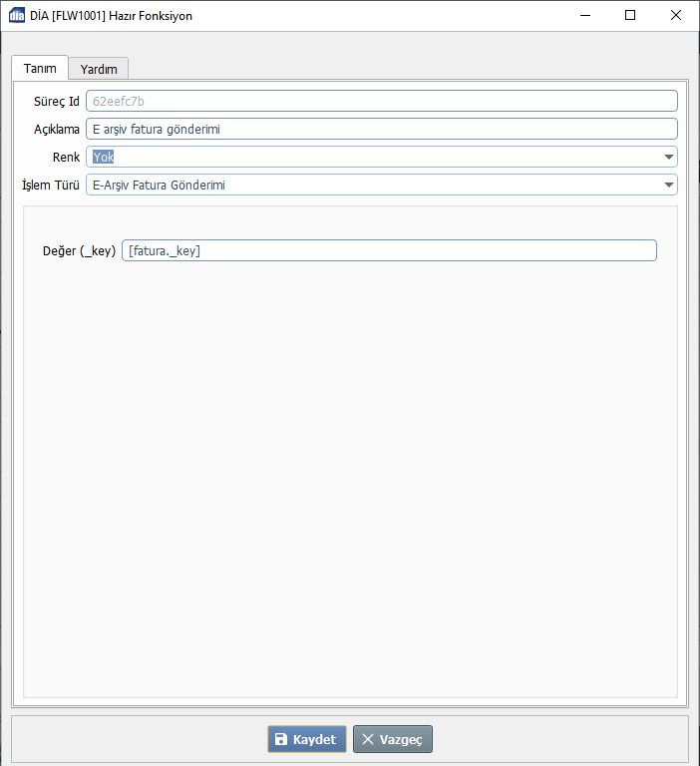Viewport: 700px width, 766px height.
Task: Click the floppy disk icon on Kaydet
Action: 281,739
